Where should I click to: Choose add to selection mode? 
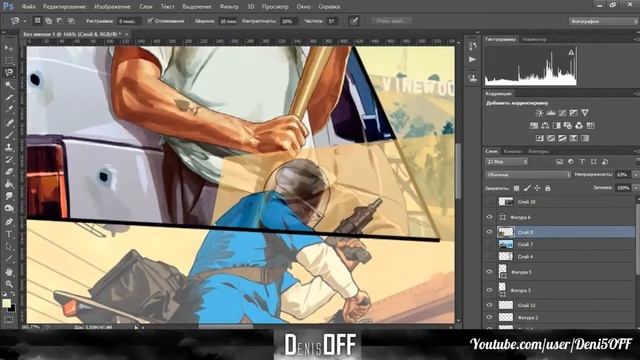tap(49, 20)
